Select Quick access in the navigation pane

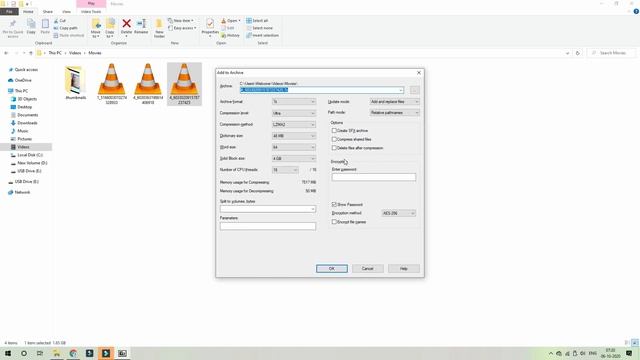(26, 70)
